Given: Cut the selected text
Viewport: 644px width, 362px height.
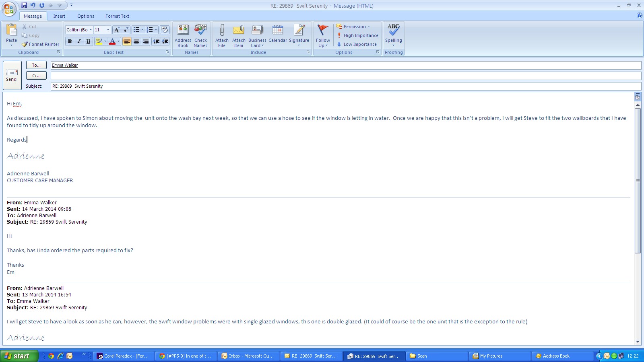Looking at the screenshot, I should 29,27.
